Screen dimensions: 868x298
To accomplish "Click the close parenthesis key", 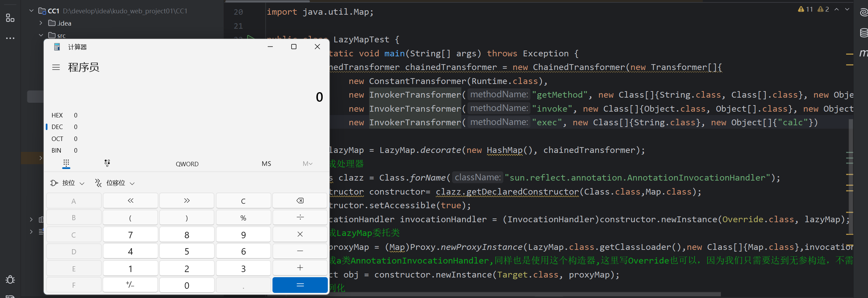I will 187,218.
